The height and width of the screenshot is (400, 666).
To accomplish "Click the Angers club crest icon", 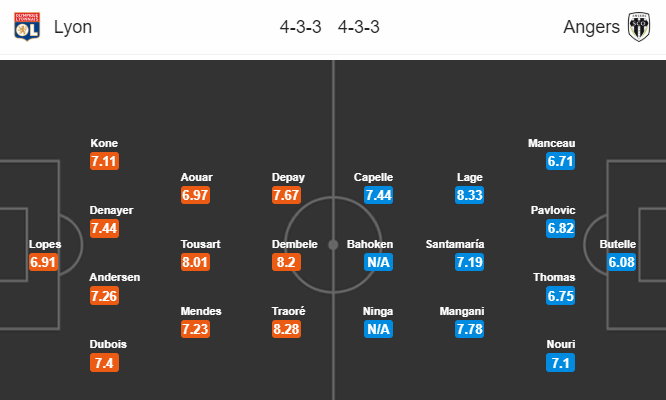I will 640,26.
